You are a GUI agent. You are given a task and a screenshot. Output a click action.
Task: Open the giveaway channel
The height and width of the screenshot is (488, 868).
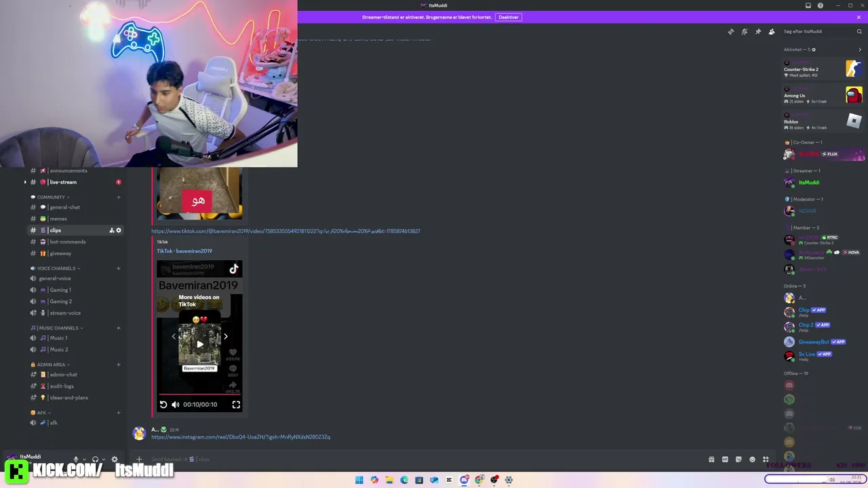click(75, 253)
